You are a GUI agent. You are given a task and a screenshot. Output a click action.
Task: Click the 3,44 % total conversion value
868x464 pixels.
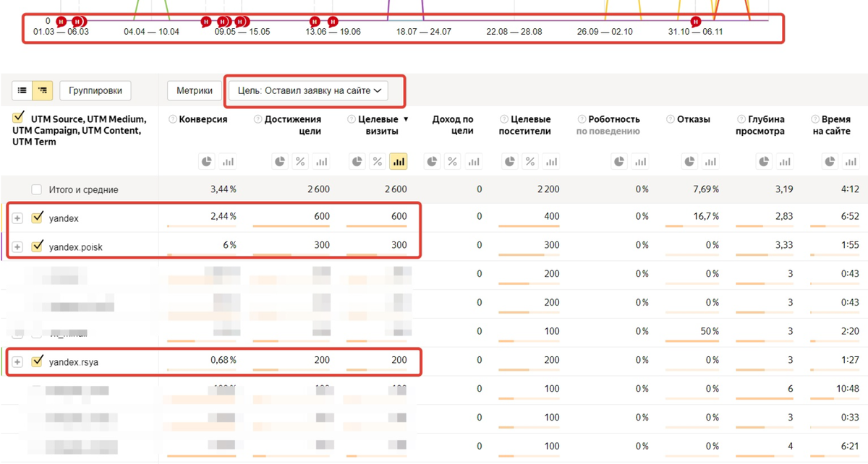coord(224,189)
